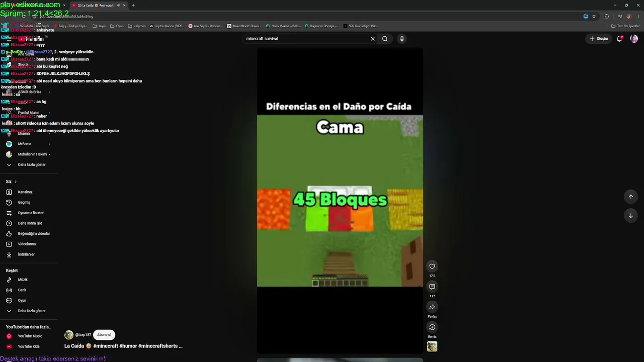
Task: Open the account avatar menu
Action: pyautogui.click(x=634, y=39)
